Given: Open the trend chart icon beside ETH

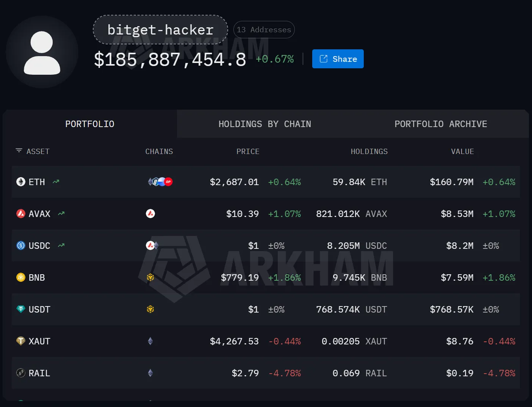Looking at the screenshot, I should click(56, 182).
